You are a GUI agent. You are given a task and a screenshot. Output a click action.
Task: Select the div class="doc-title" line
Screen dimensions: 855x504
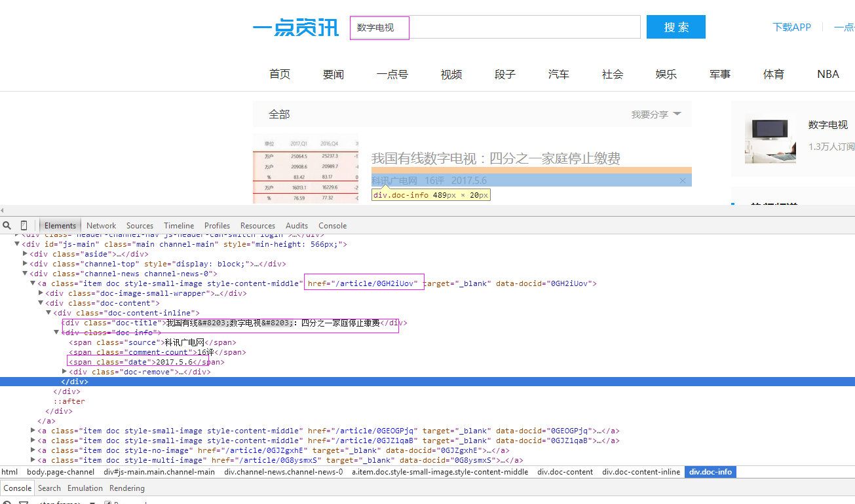pyautogui.click(x=235, y=323)
